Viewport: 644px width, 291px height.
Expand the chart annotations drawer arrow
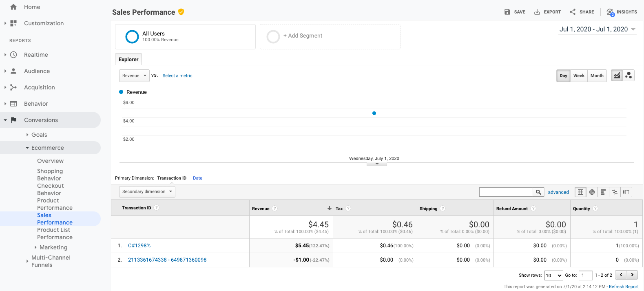point(377,164)
